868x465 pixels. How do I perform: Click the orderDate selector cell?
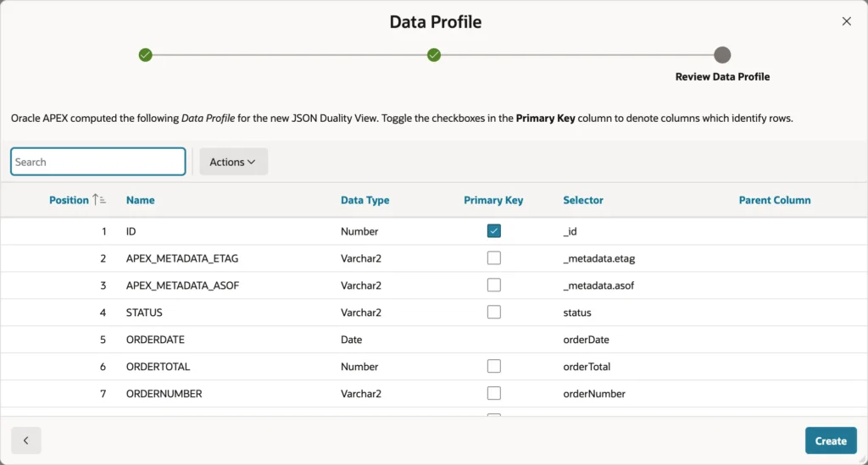587,340
